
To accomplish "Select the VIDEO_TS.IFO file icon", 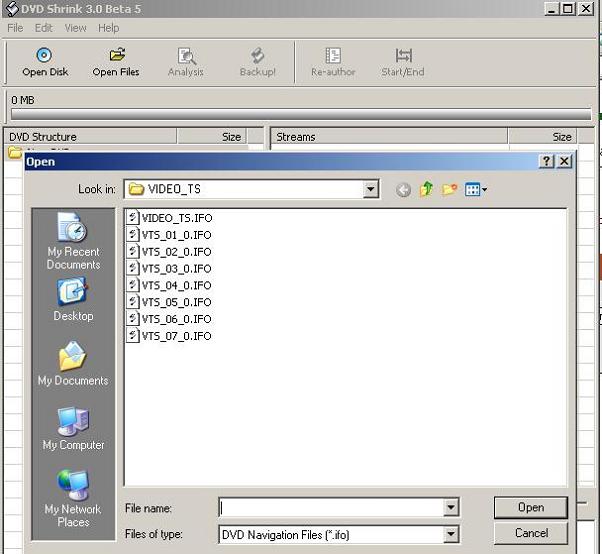I will pos(132,218).
